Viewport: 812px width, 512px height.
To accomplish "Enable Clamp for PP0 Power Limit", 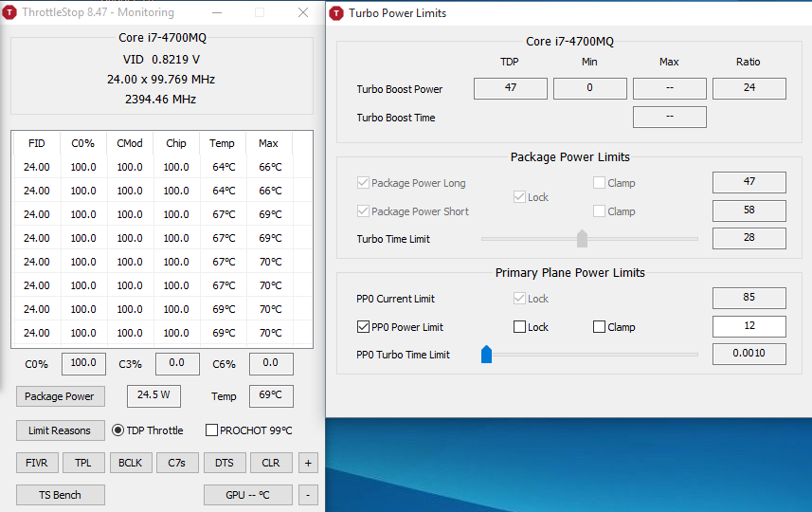I will click(x=599, y=327).
